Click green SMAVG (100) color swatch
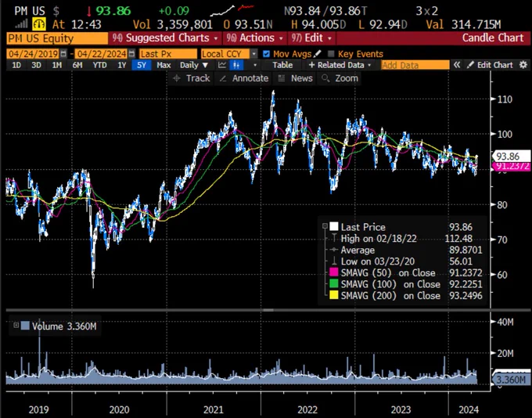 point(334,284)
